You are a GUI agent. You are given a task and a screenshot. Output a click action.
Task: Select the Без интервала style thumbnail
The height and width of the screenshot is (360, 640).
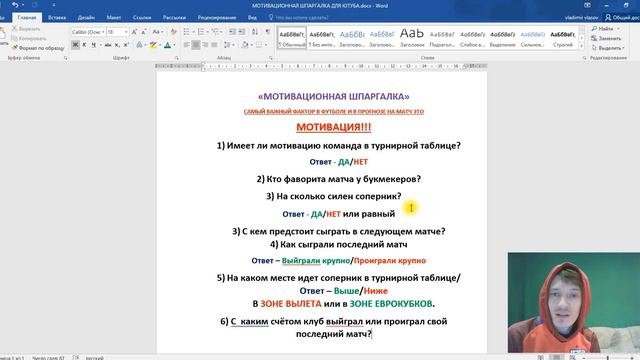[x=322, y=38]
